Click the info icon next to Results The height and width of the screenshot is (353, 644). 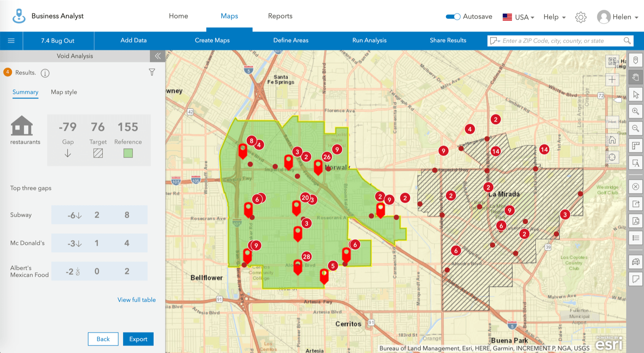click(45, 73)
